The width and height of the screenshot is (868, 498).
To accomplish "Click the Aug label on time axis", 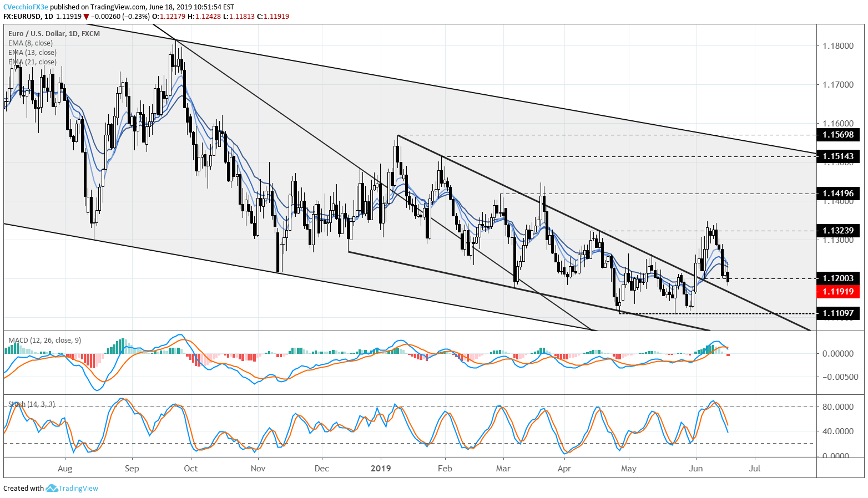I will (65, 469).
